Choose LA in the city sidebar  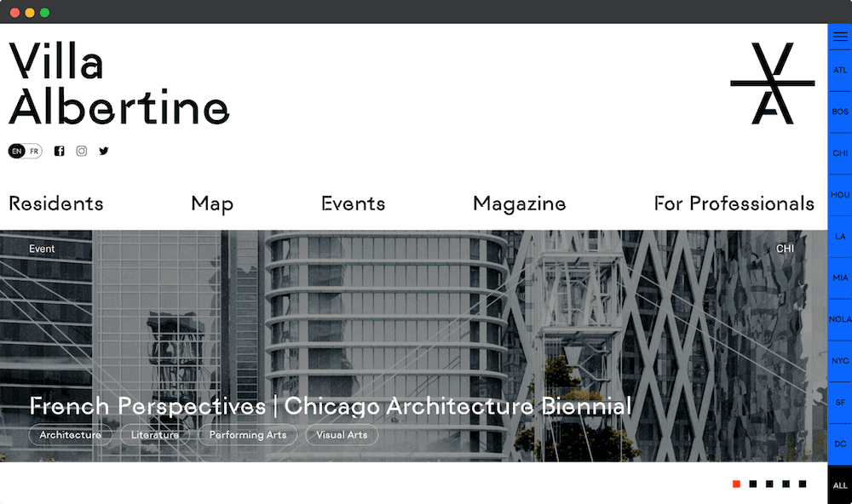pos(840,237)
